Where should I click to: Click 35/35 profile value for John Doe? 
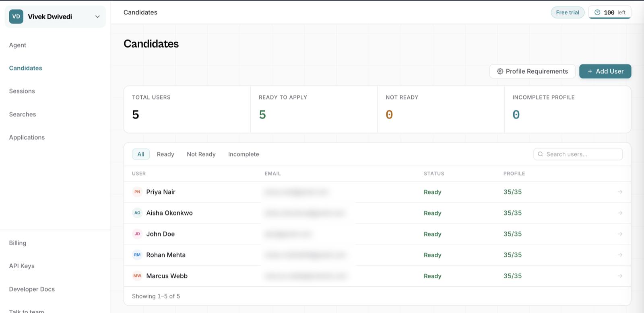click(512, 234)
